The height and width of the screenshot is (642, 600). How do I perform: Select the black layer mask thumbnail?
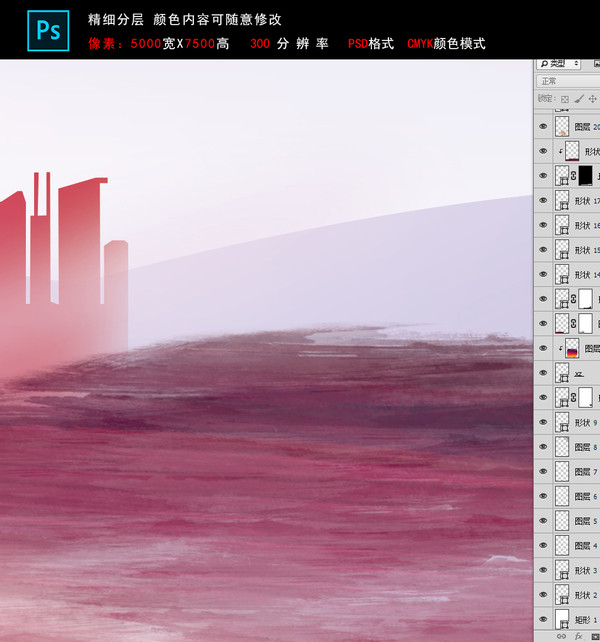coord(586,176)
